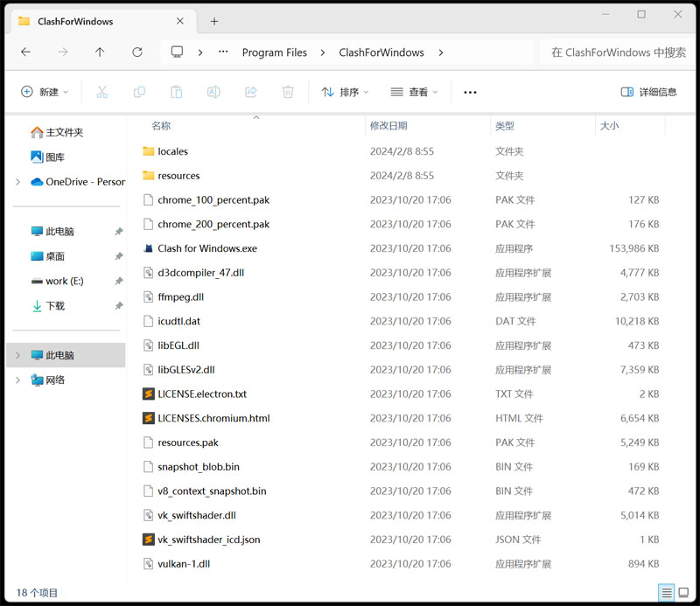Click the Share icon in toolbar
The width and height of the screenshot is (700, 606).
pyautogui.click(x=250, y=92)
